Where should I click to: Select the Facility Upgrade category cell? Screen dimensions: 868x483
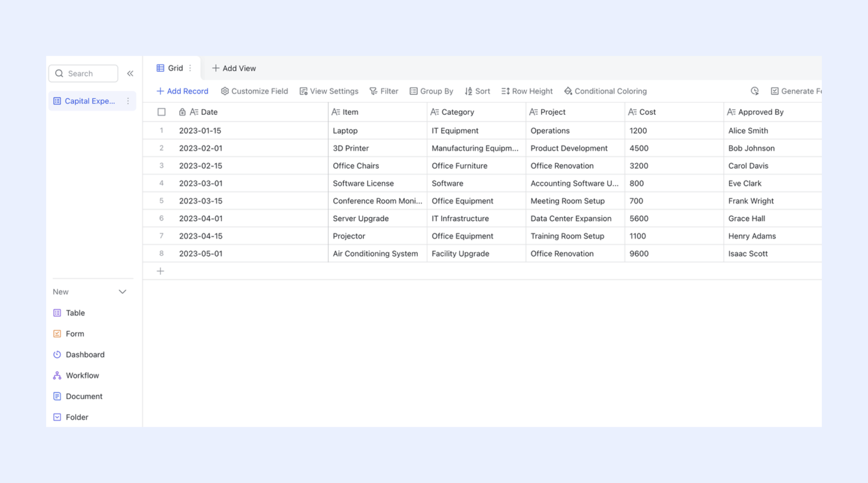tap(476, 253)
